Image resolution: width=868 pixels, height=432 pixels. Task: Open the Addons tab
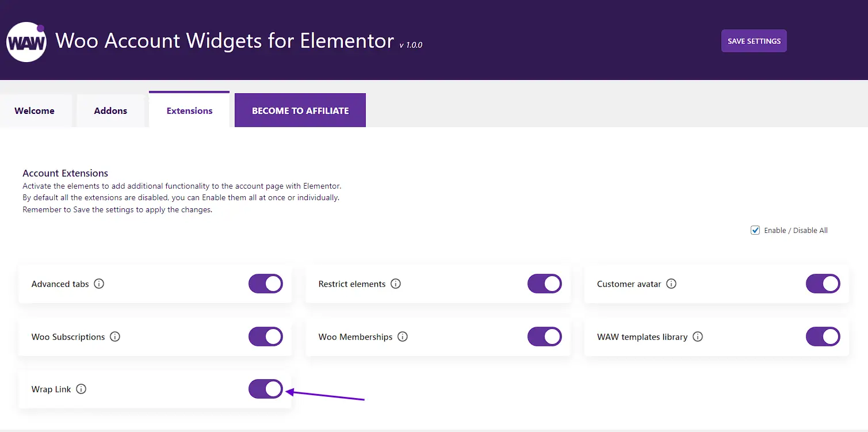pos(110,110)
